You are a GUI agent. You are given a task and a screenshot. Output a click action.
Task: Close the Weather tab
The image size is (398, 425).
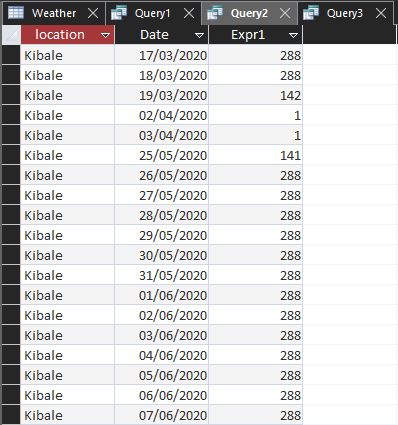[93, 13]
